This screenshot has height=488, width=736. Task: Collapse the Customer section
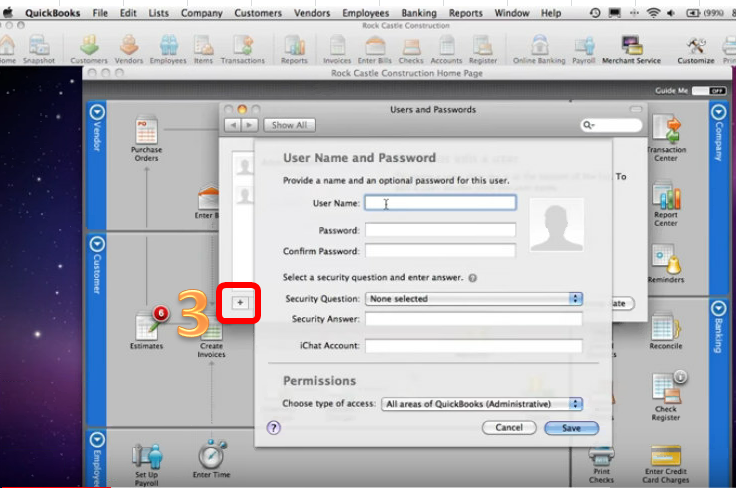97,244
